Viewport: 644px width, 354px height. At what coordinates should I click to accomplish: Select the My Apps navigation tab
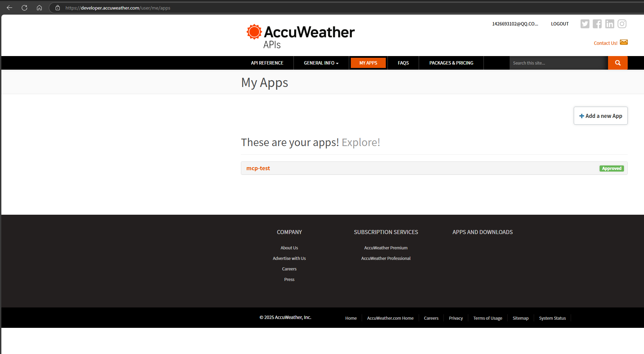pyautogui.click(x=368, y=63)
